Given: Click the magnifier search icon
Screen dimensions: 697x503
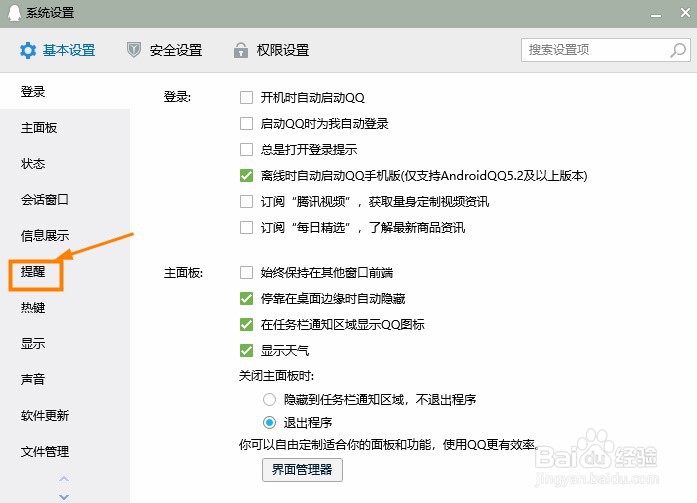Looking at the screenshot, I should click(x=678, y=50).
